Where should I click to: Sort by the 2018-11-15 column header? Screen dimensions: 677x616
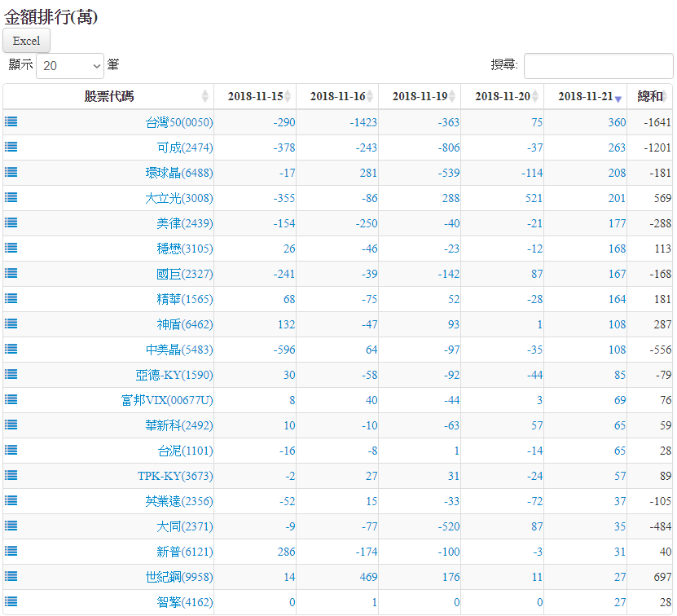click(x=255, y=96)
